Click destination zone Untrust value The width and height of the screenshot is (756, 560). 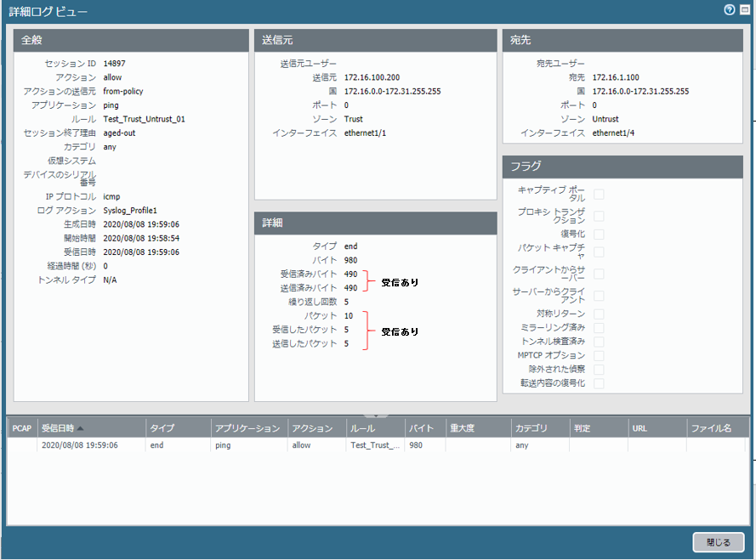click(x=605, y=119)
